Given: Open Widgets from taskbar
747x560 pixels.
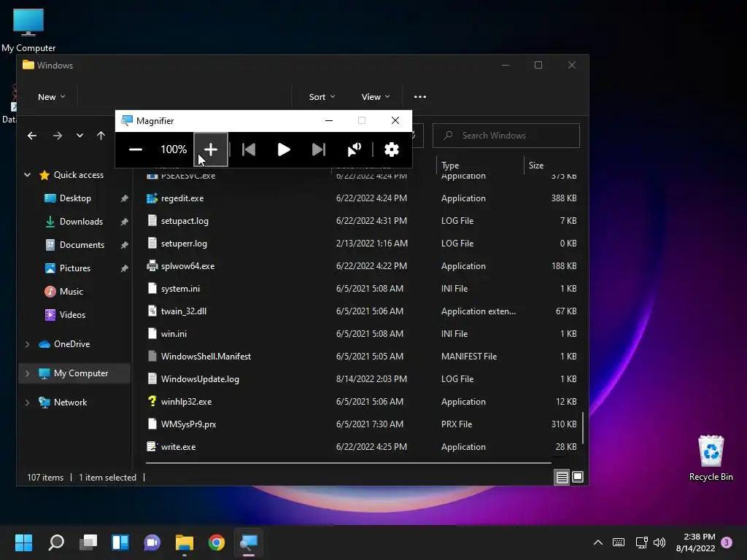Looking at the screenshot, I should tap(120, 542).
